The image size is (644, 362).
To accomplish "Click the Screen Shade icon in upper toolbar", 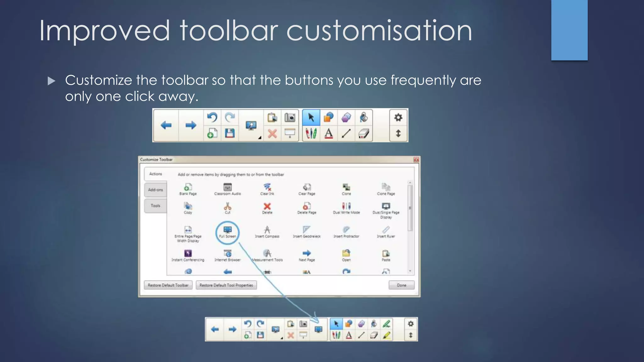I will tap(290, 133).
